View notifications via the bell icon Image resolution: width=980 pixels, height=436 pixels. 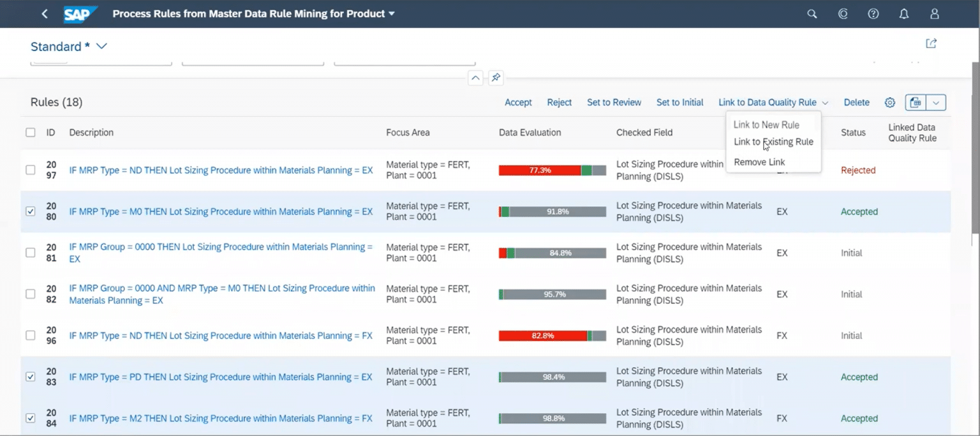903,13
